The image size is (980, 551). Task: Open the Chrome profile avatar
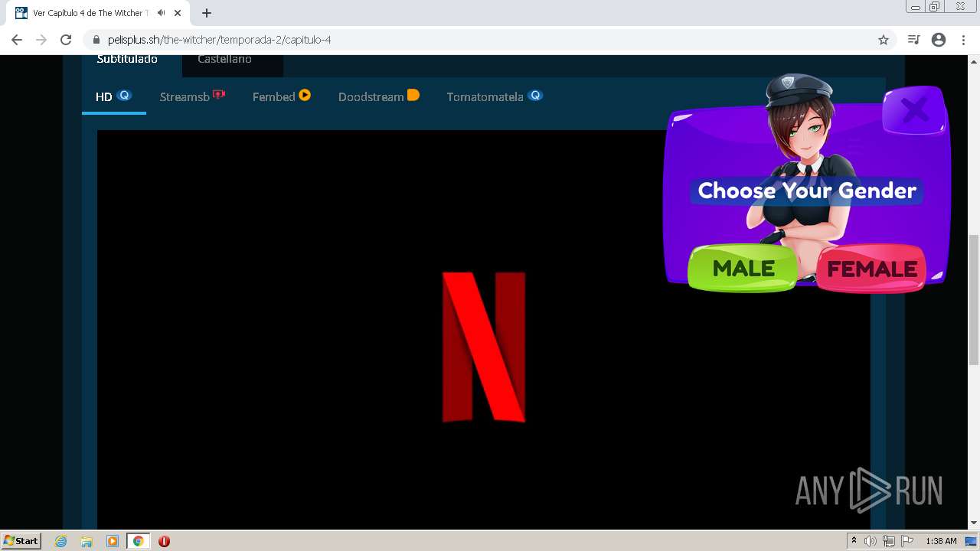(939, 40)
